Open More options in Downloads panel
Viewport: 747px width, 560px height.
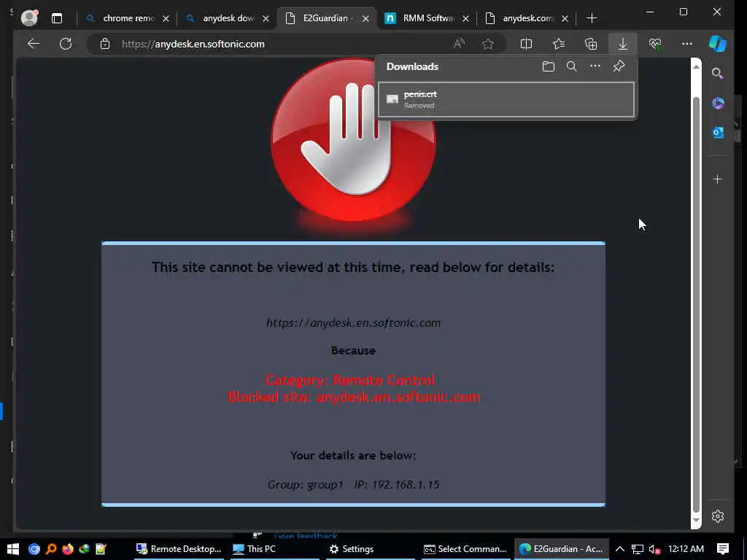pyautogui.click(x=595, y=66)
